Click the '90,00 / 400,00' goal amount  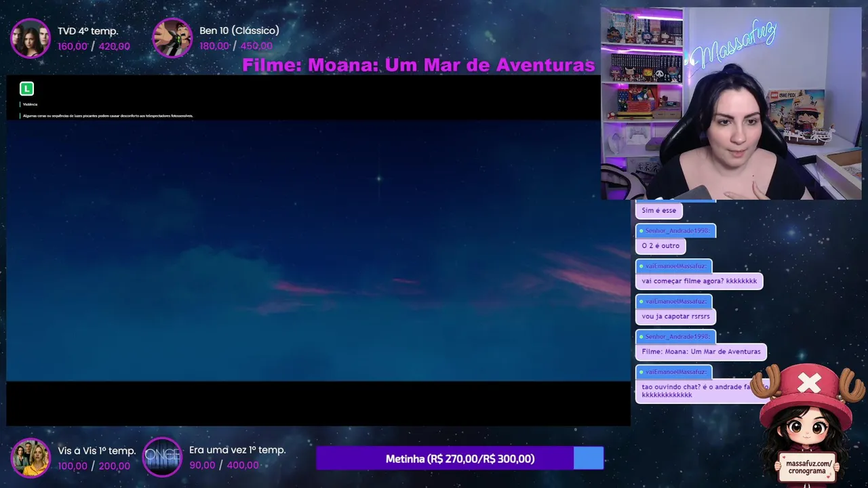224,465
